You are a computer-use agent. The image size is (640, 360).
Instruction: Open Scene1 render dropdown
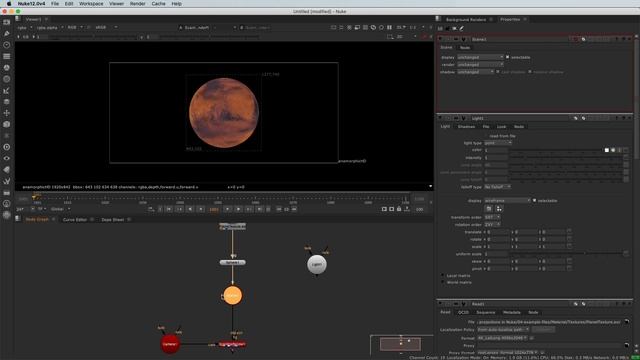[x=480, y=64]
